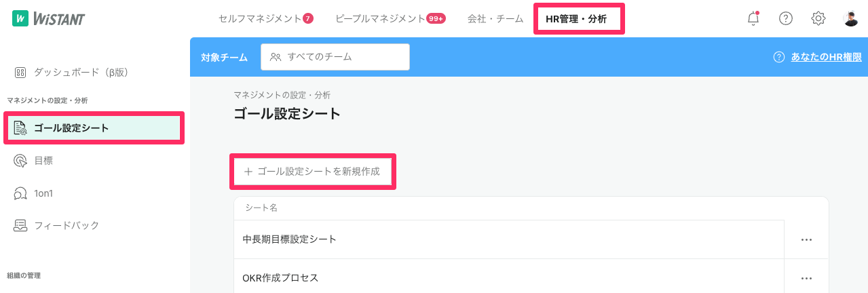Open more options for OKR作成プロセス
Screen dimensions: 868x293
(806, 278)
